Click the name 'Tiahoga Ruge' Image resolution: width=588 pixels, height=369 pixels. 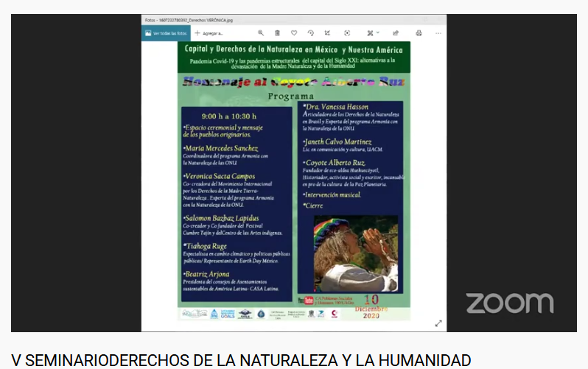tap(206, 247)
